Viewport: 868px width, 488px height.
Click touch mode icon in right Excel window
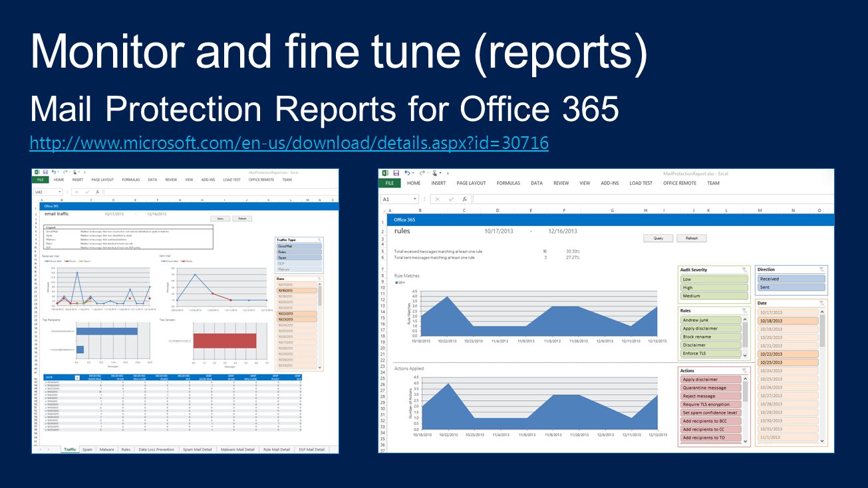[x=434, y=173]
